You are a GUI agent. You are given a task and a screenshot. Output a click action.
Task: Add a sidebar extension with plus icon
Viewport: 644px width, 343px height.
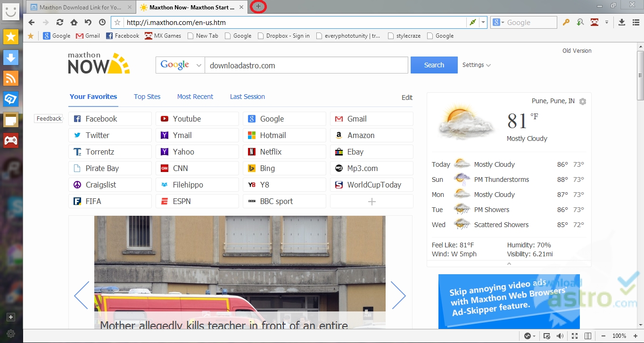coord(11,317)
